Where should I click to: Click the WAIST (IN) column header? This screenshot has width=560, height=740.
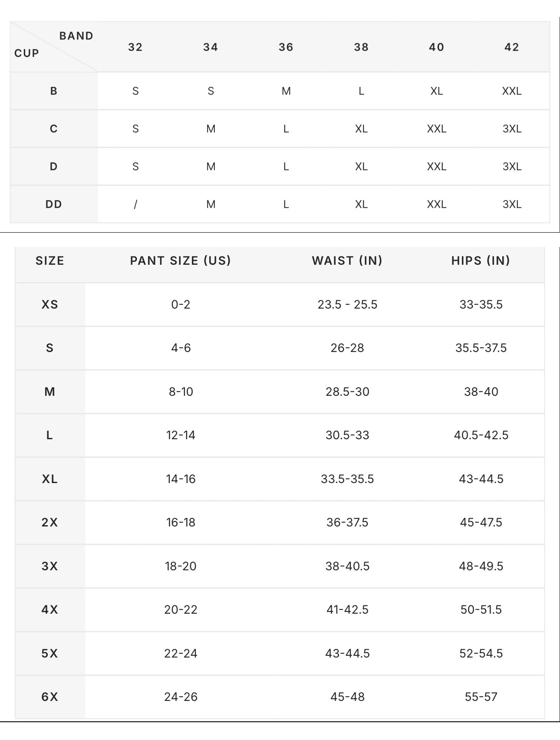click(x=347, y=261)
